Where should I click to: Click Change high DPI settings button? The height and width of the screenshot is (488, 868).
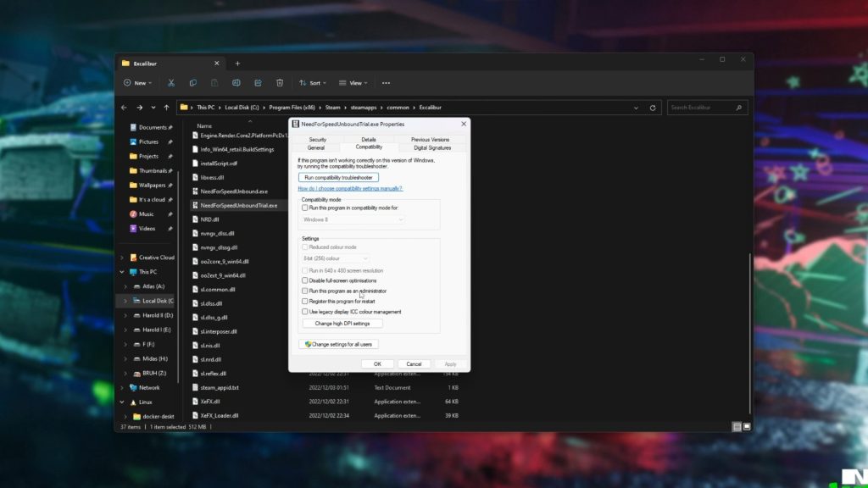(x=342, y=324)
